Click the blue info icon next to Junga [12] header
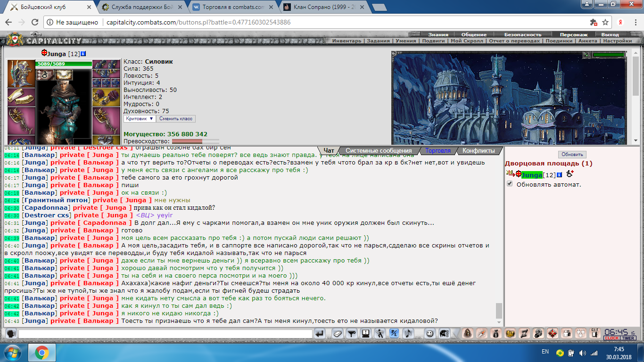This screenshot has height=362, width=644. [83, 54]
